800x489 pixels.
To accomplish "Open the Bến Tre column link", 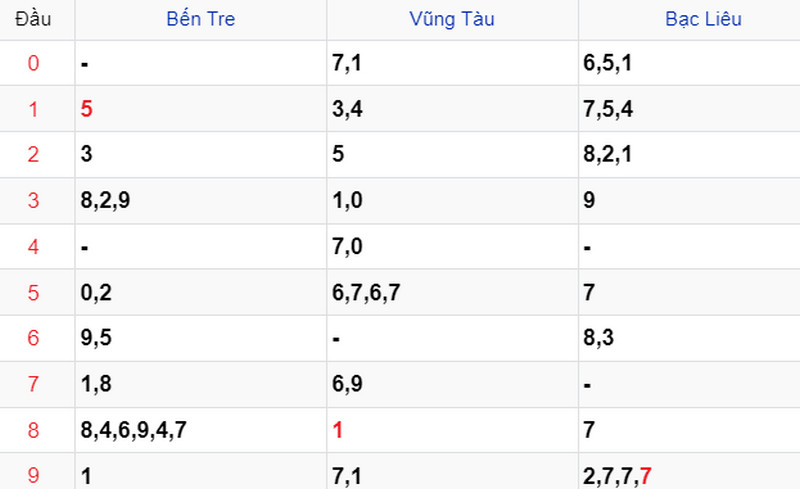I will coord(201,19).
